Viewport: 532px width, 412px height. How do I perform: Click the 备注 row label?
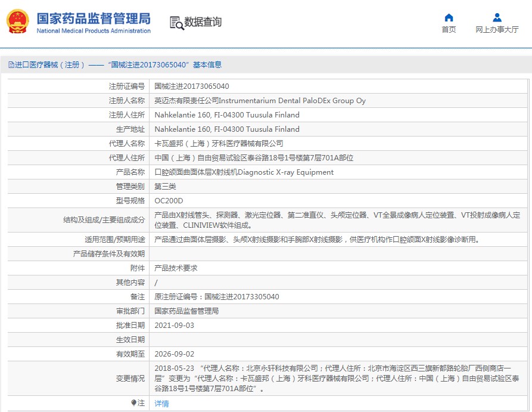(x=138, y=296)
